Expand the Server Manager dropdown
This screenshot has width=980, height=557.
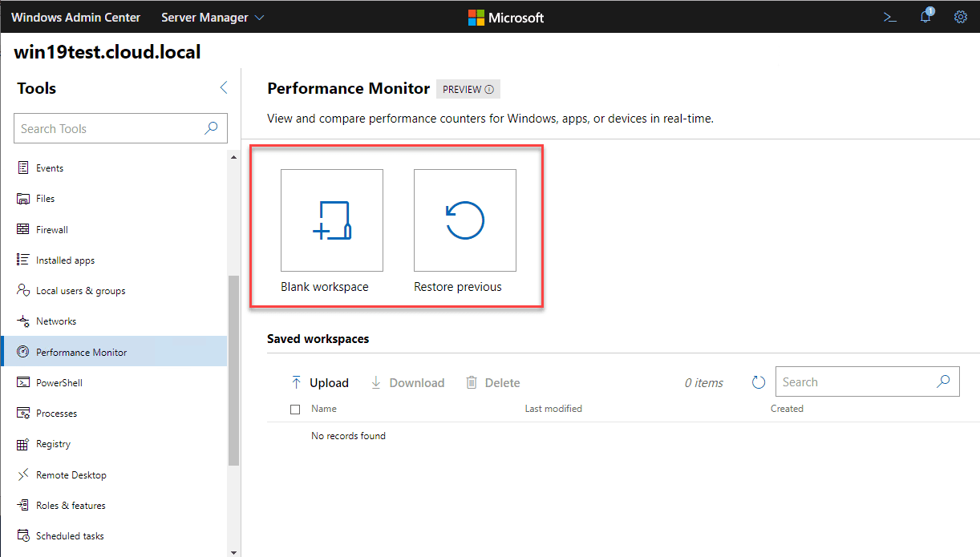click(213, 17)
